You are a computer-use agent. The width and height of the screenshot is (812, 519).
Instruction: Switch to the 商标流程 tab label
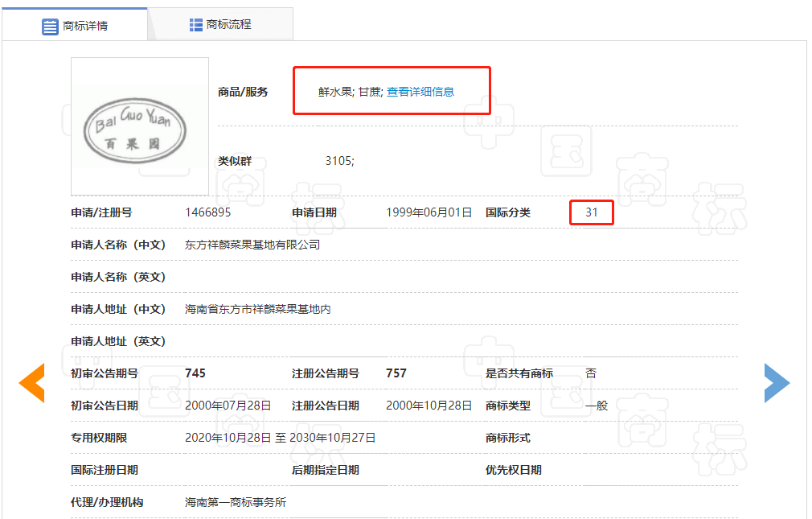click(x=228, y=25)
